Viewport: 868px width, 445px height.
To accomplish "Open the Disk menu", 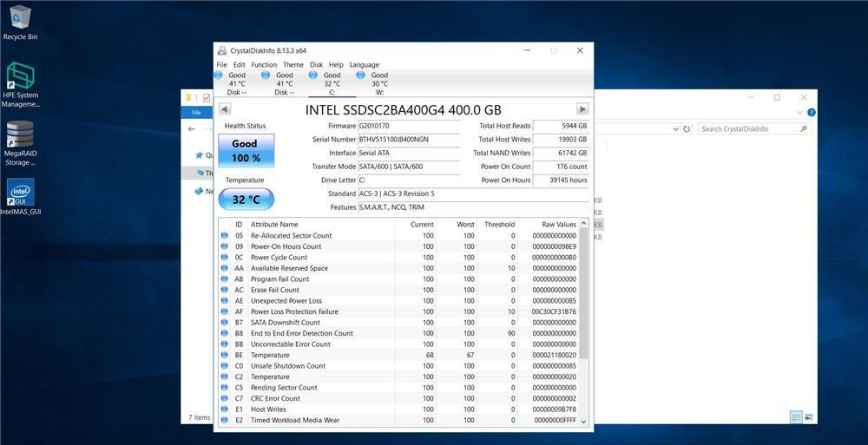I will coord(316,65).
